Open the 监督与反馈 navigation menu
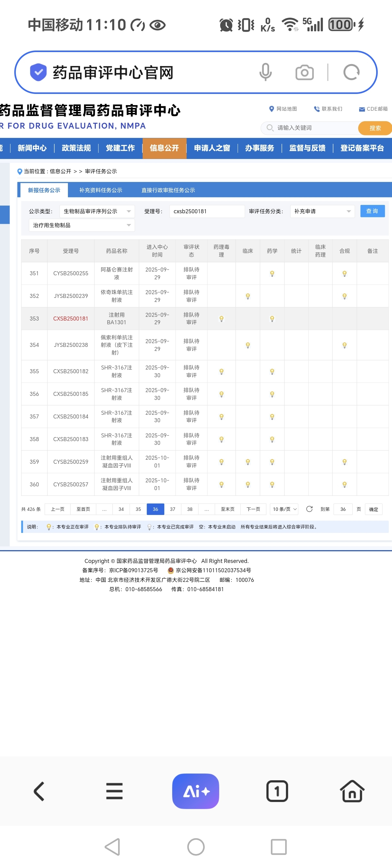392x868 pixels. click(x=307, y=148)
